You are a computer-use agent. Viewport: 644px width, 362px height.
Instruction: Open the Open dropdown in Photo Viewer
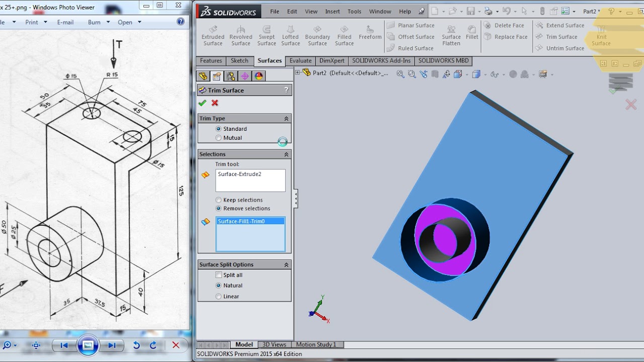pyautogui.click(x=129, y=22)
